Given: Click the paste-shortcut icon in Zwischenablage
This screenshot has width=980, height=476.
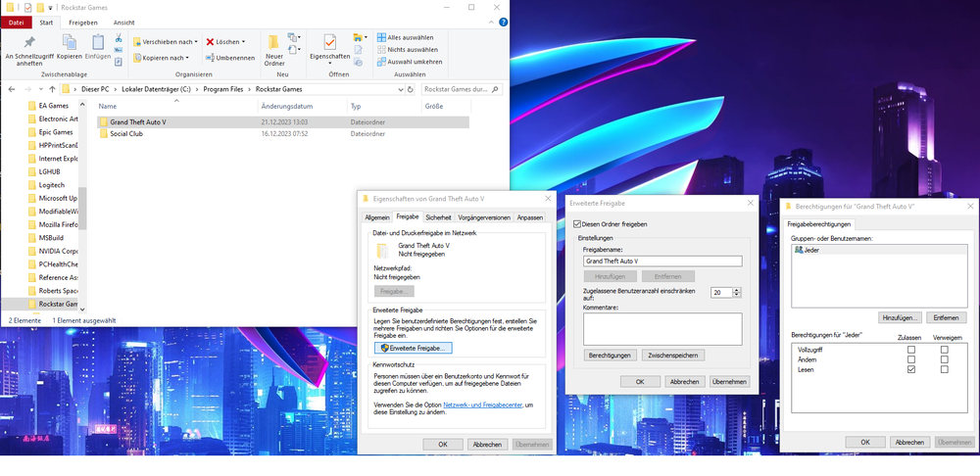Looking at the screenshot, I should coord(119,62).
